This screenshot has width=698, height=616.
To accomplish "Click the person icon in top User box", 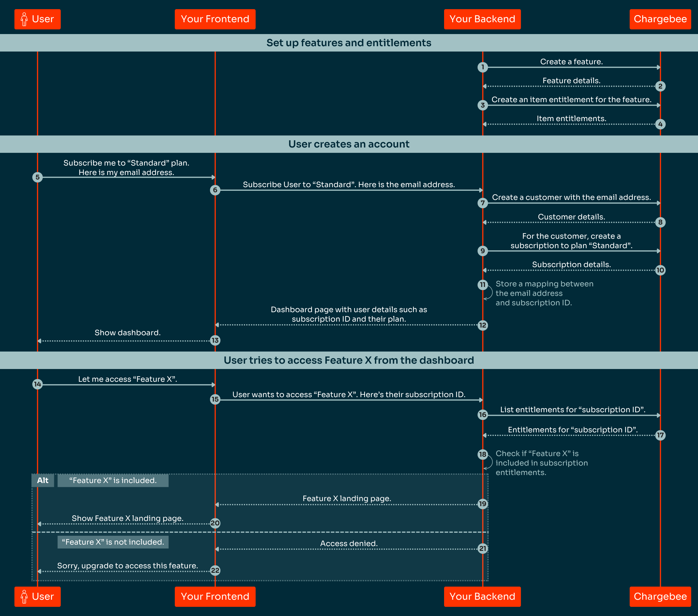I will [x=24, y=19].
